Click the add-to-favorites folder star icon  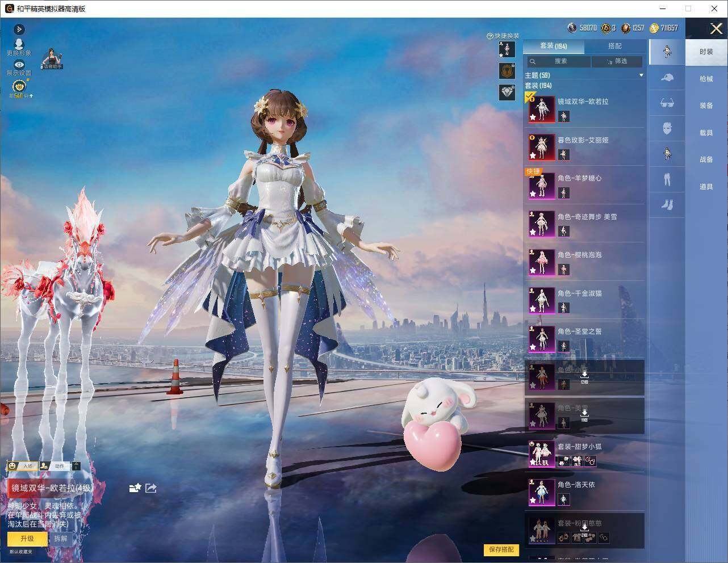pyautogui.click(x=135, y=488)
